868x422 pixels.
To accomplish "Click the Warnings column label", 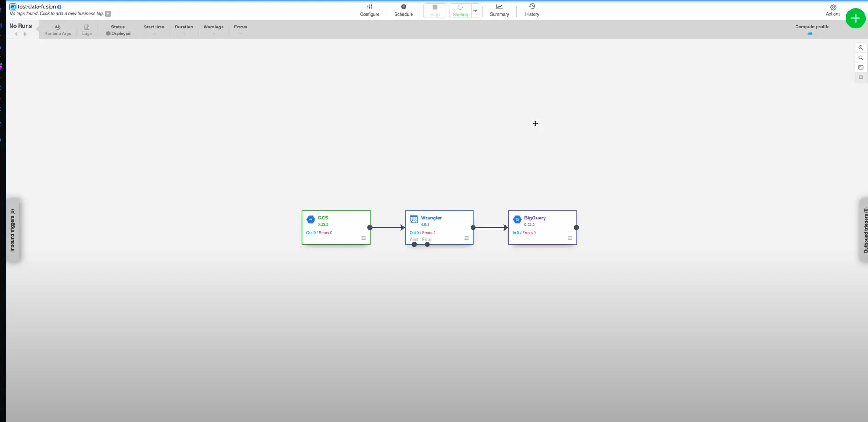I will pyautogui.click(x=213, y=27).
